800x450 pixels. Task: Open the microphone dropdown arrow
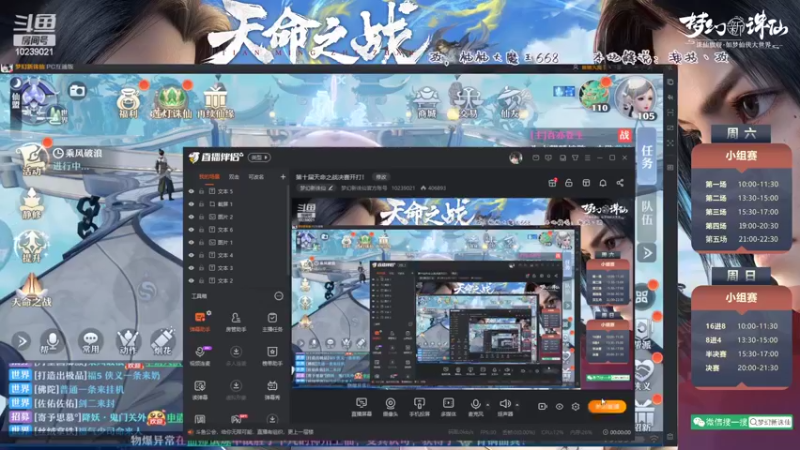tap(488, 405)
